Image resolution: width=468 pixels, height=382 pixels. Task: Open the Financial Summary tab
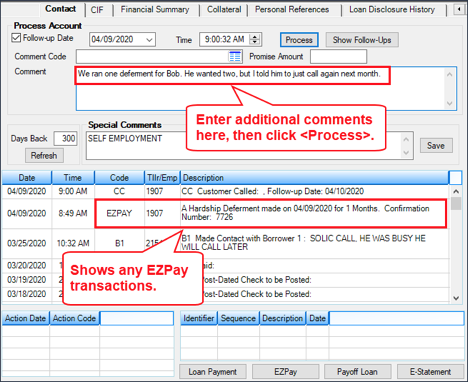pos(155,10)
